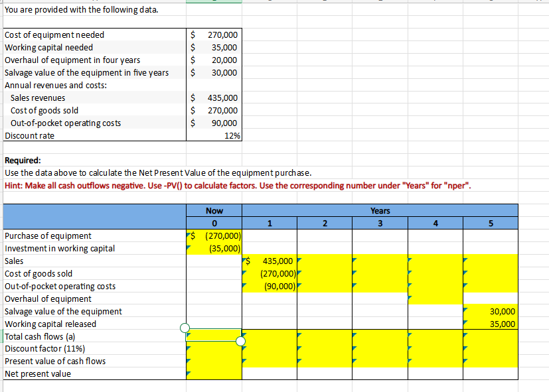Viewport: 549px width, 392px height.
Task: Click the selected Total cash flows year 0 cell
Action: pos(214,335)
